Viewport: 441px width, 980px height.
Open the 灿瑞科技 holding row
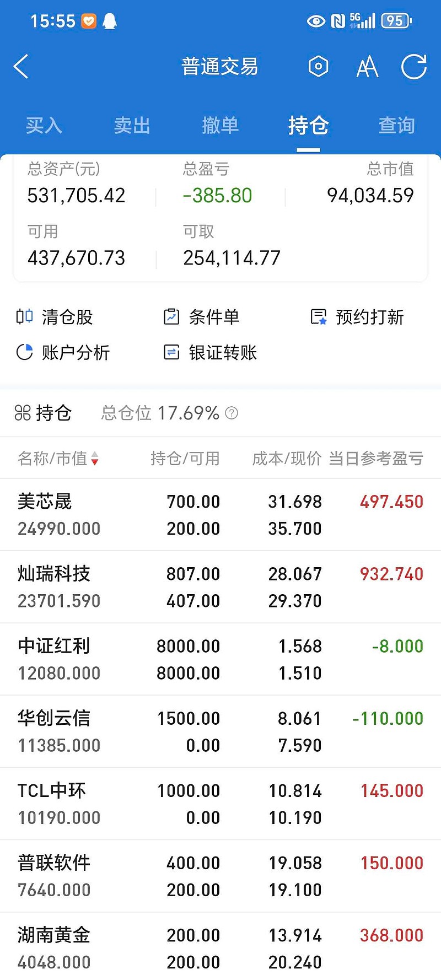coord(220,587)
